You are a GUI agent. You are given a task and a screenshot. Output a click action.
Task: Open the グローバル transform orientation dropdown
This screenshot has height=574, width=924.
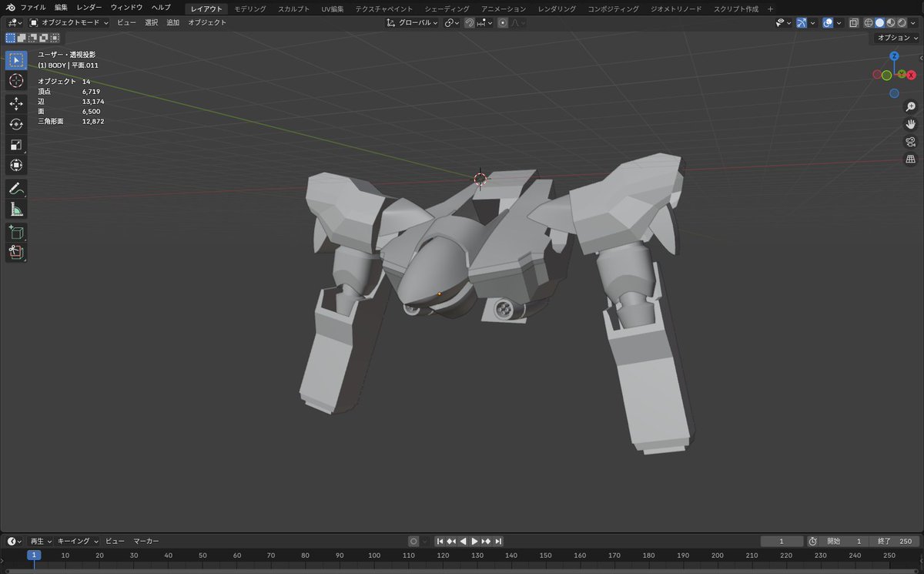[x=412, y=22]
